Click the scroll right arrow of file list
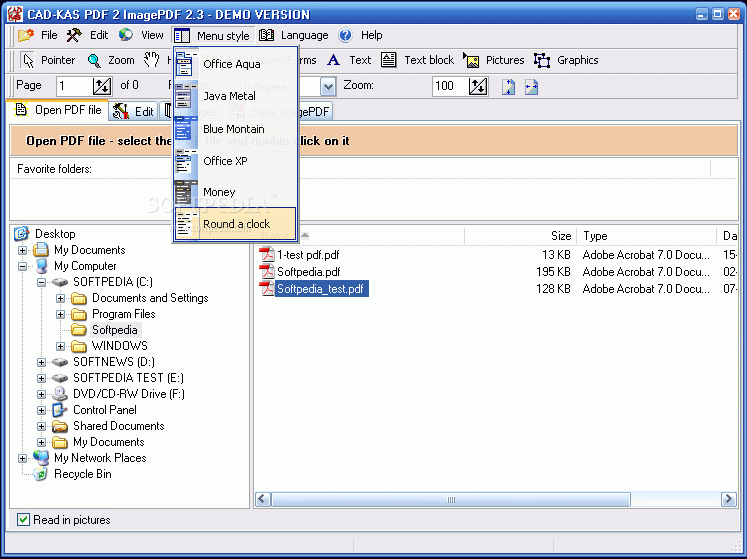 [728, 499]
